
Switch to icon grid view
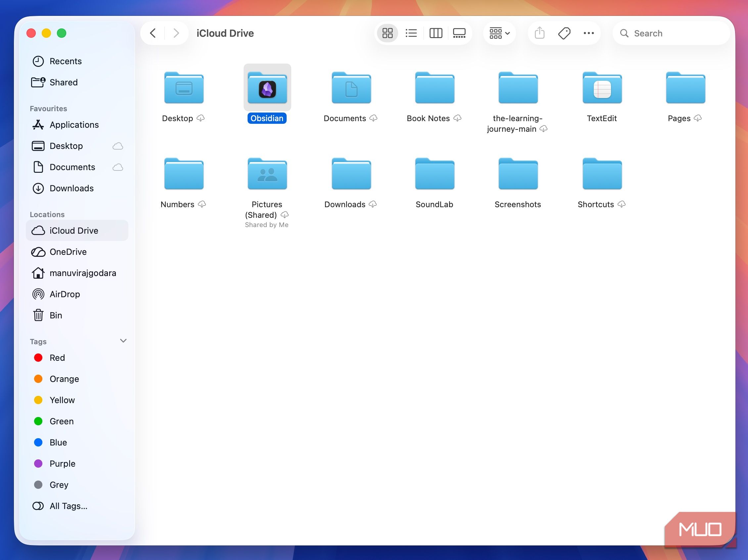coord(387,33)
